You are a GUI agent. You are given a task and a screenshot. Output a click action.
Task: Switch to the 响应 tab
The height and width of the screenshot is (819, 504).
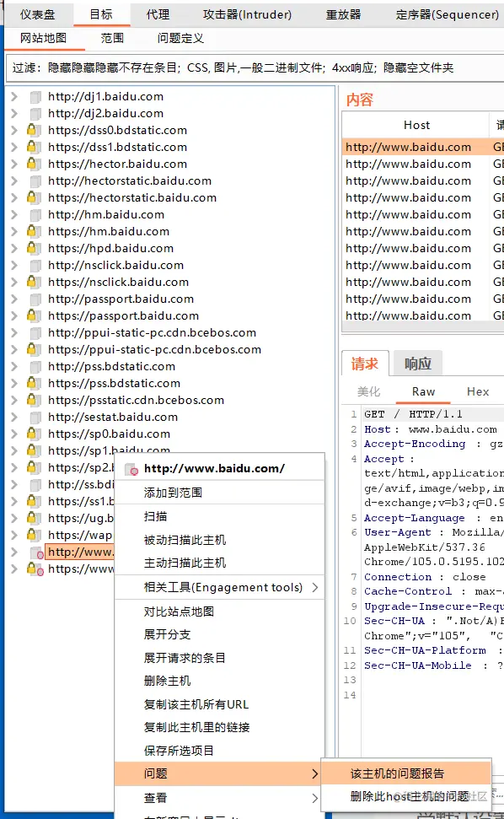point(418,364)
